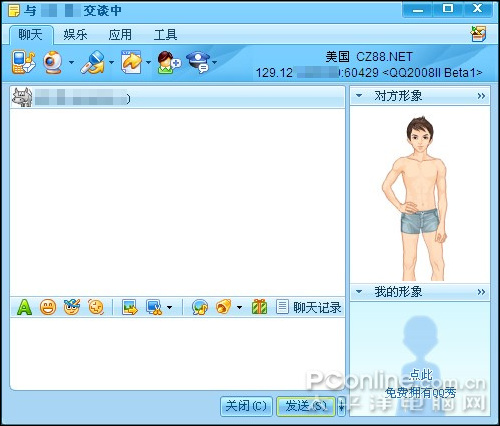Viewport: 500px width, 426px height.
Task: Start a video chat with webcam icon
Action: (53, 62)
